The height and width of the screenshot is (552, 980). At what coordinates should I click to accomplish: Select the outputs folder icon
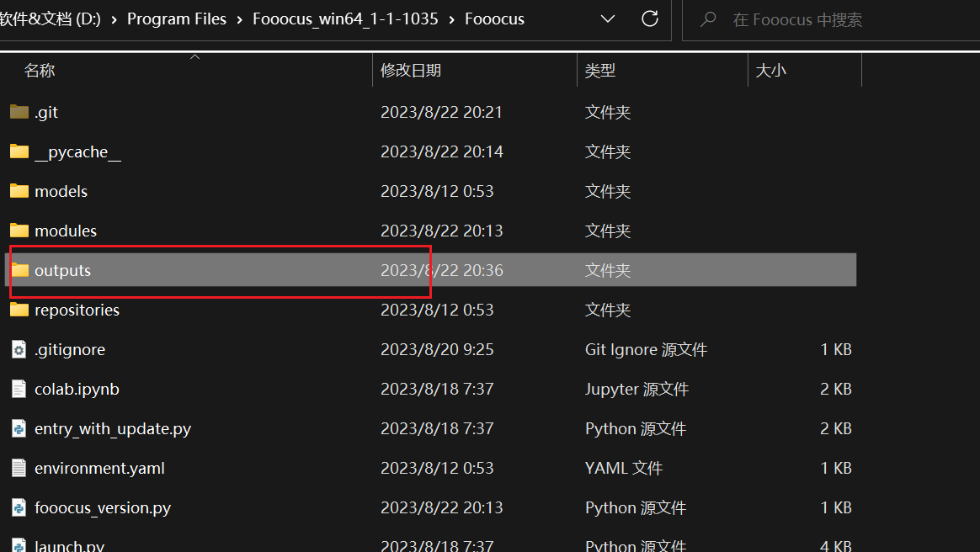coord(19,270)
